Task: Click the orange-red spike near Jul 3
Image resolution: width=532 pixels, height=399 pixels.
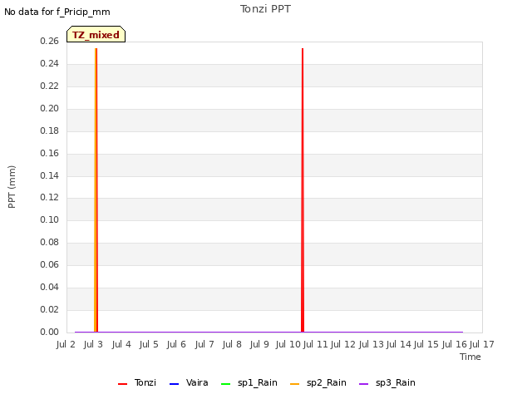Action: pos(96,190)
